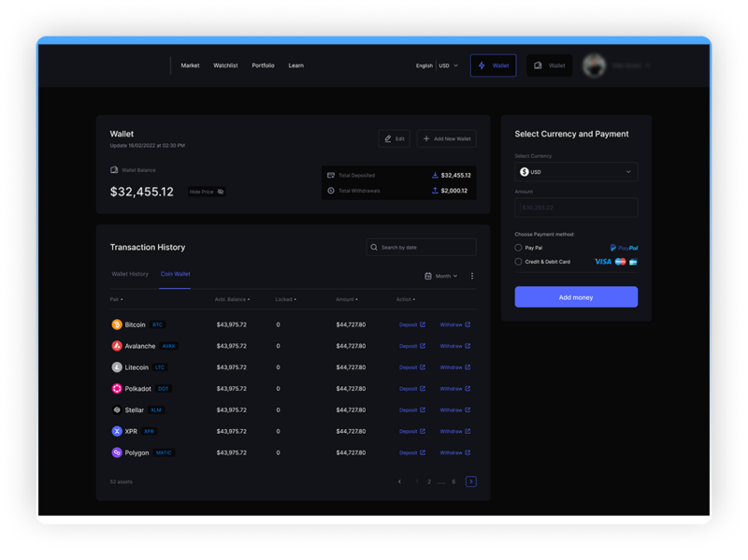Click the Add New Wallet button
The height and width of the screenshot is (560, 748).
446,138
